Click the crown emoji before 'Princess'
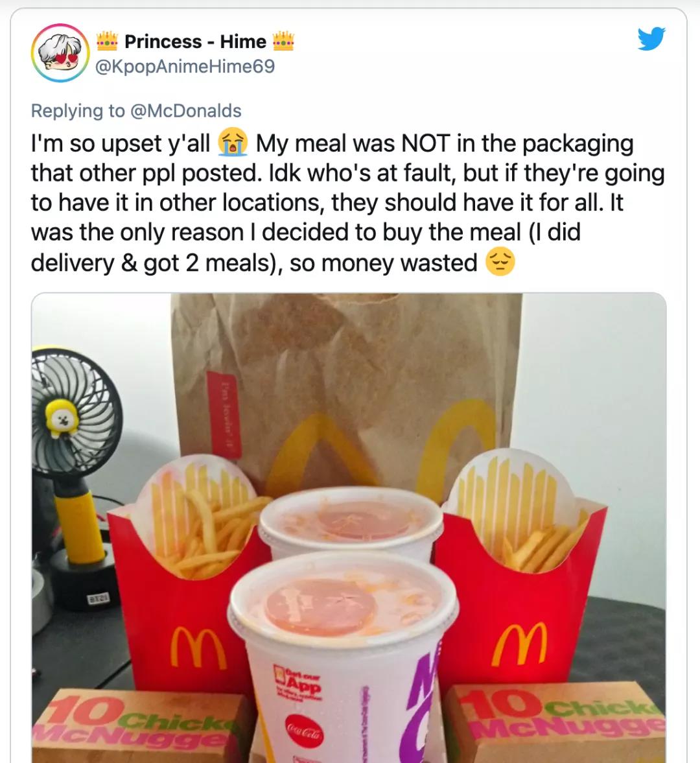Viewport: 700px width, 763px height. click(x=107, y=41)
